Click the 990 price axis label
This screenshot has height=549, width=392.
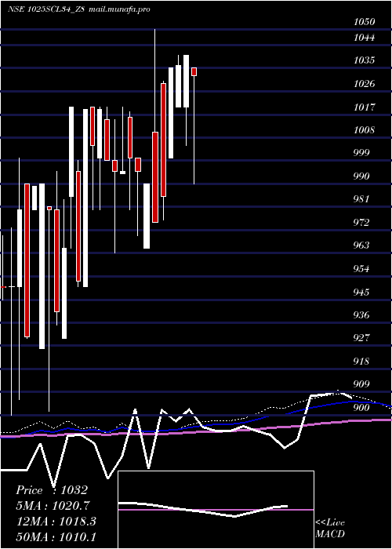(361, 176)
